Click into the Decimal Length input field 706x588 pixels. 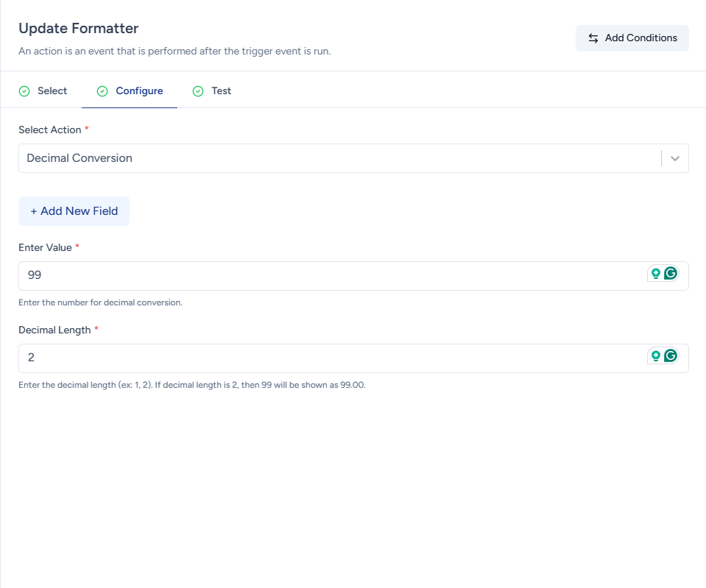point(331,358)
